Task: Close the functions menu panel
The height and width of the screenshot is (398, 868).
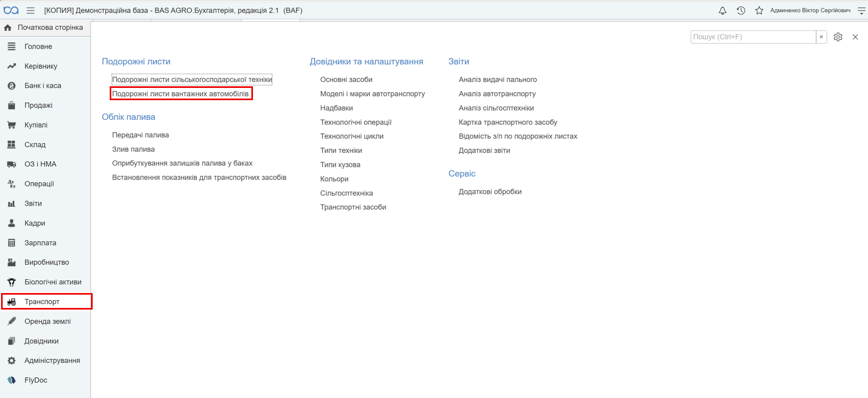Action: (x=855, y=37)
